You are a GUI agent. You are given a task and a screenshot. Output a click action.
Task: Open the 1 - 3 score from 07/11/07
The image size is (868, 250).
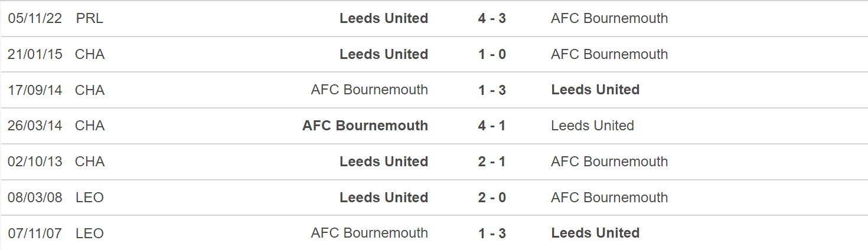(x=492, y=233)
